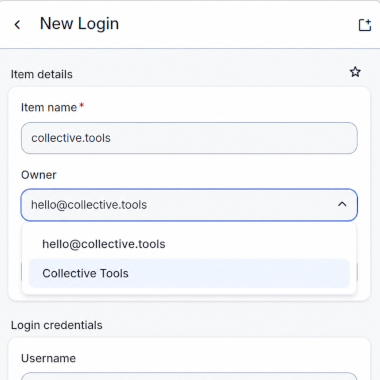The height and width of the screenshot is (380, 380).
Task: Go back using the left arrow icon
Action: (x=17, y=24)
